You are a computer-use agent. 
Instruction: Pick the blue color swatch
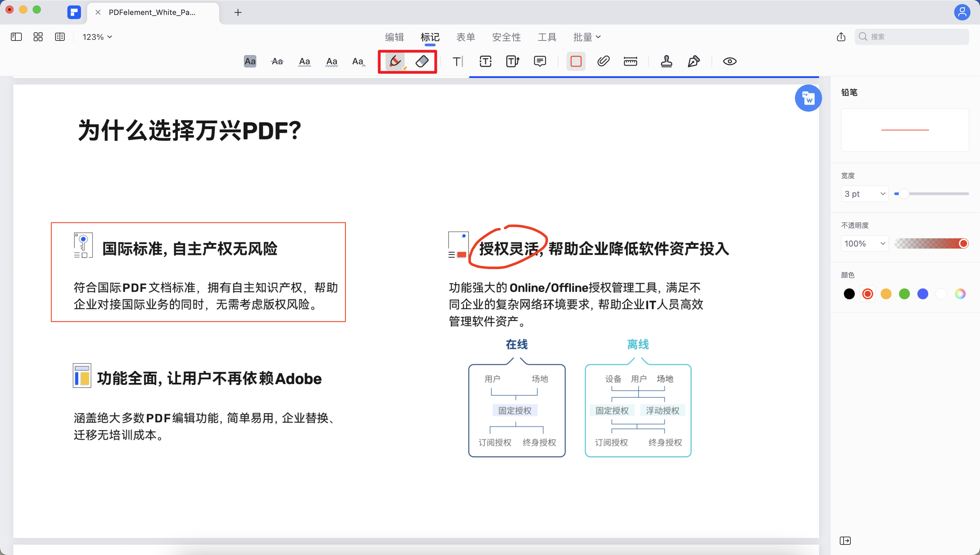click(922, 294)
